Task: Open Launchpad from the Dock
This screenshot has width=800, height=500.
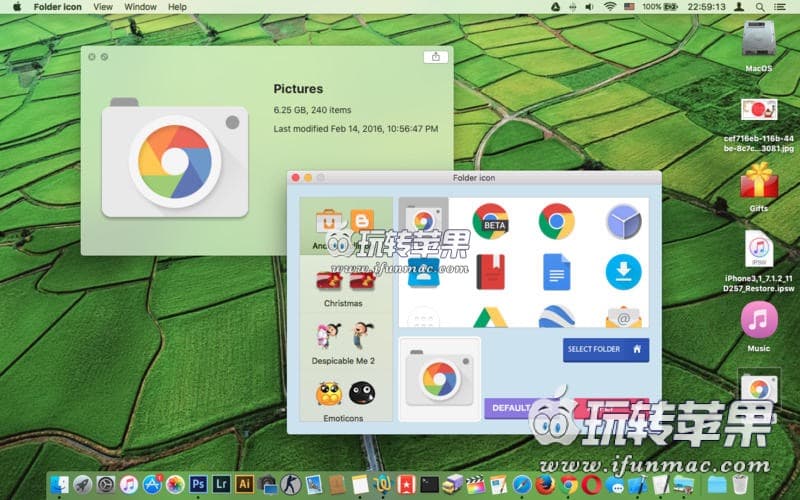Action: [x=82, y=484]
